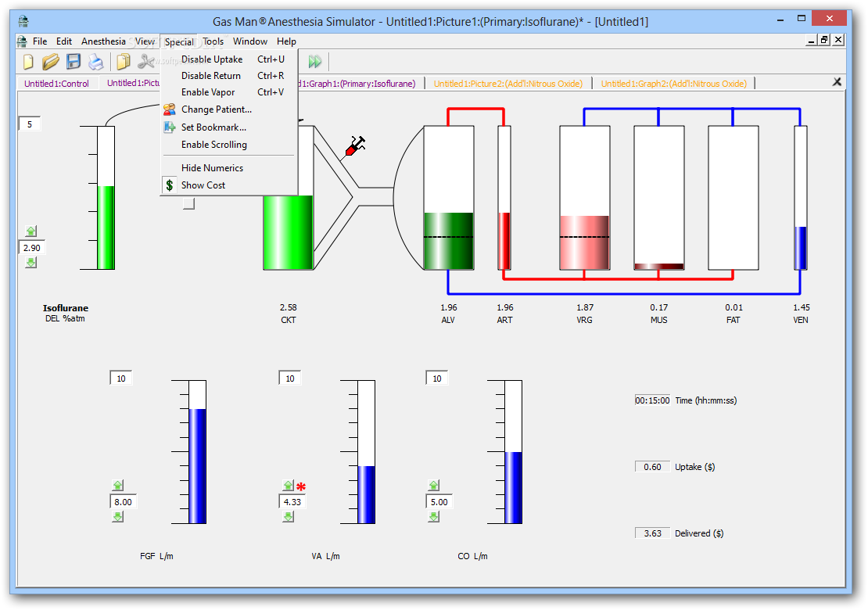Click the Gas Man application icon in title bar
The width and height of the screenshot is (868, 610).
click(x=23, y=22)
